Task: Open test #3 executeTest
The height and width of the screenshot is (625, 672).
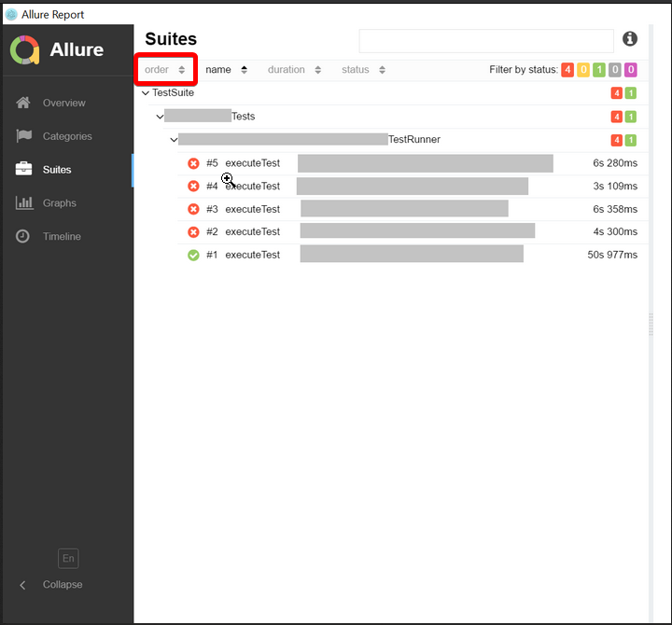Action: (413, 209)
